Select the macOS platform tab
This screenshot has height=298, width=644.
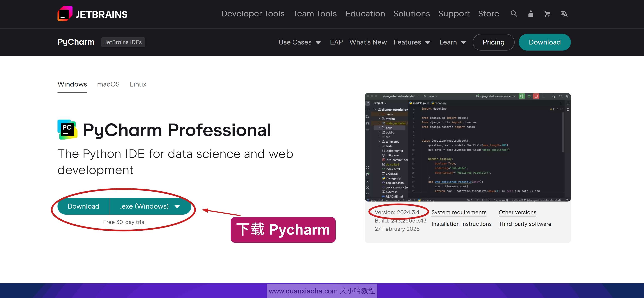point(108,84)
